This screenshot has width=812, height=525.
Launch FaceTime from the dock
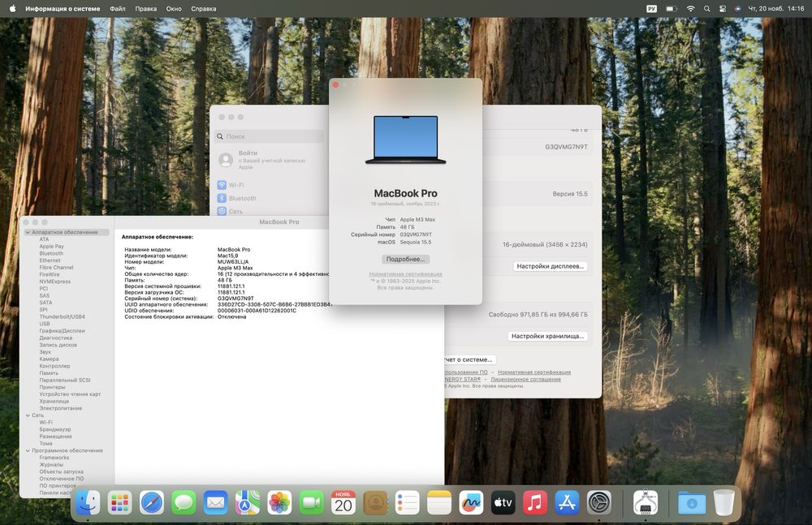click(x=312, y=503)
